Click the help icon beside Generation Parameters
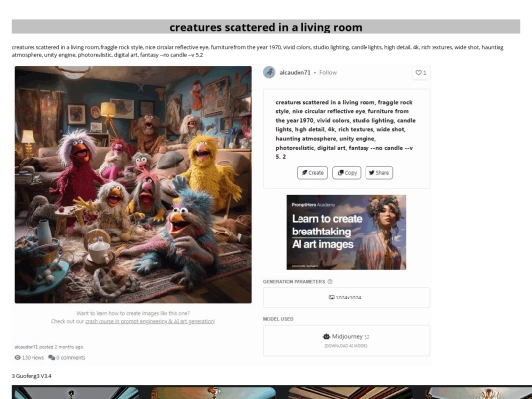Screen dimensions: 532x399 point(330,281)
